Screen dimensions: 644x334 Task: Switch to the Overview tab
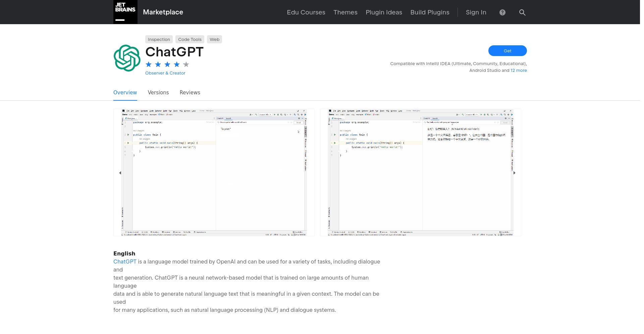click(x=125, y=93)
